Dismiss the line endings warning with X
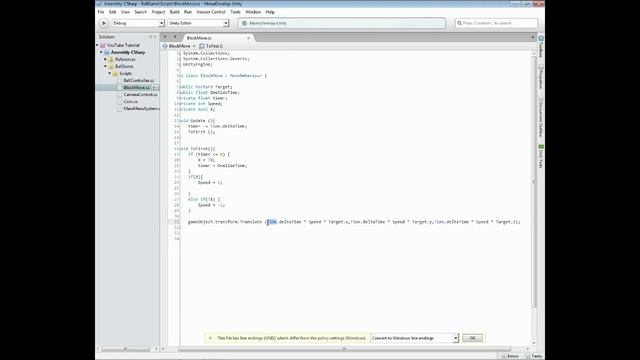The image size is (640, 360). pos(210,338)
